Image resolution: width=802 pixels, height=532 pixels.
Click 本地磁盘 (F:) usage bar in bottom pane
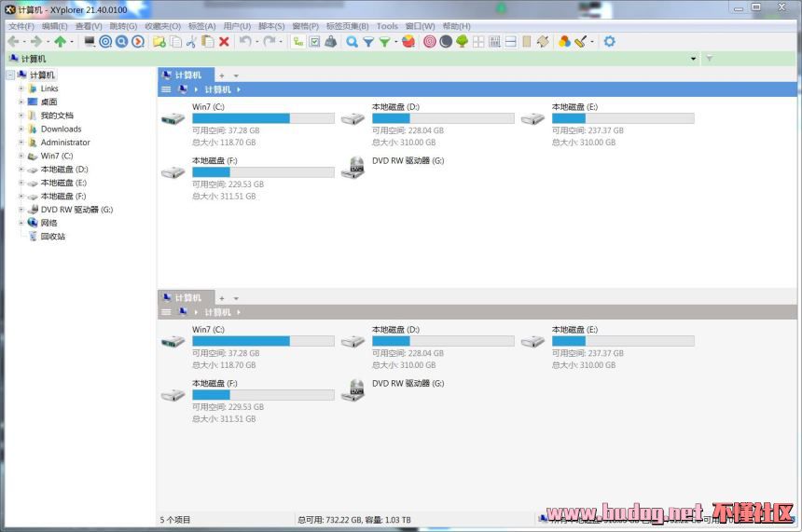(x=263, y=395)
